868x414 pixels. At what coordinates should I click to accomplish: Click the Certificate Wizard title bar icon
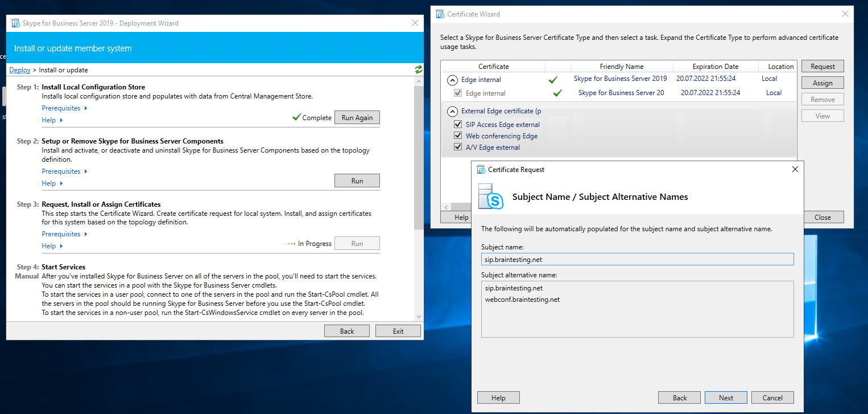tap(440, 14)
